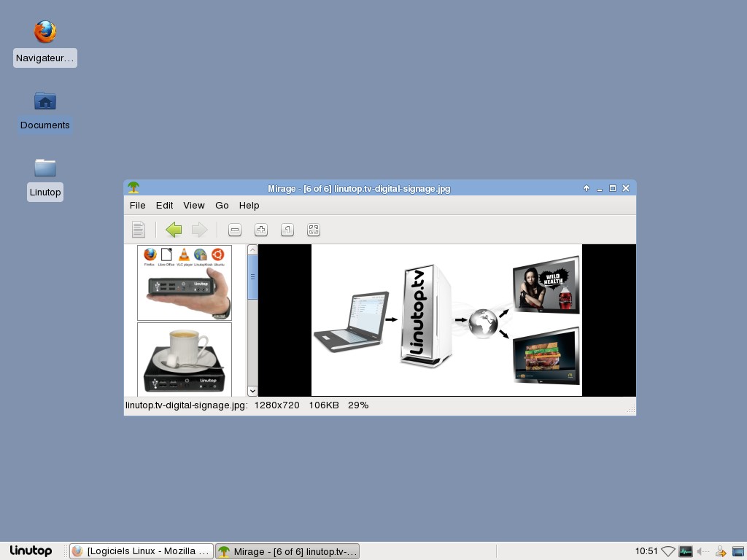This screenshot has height=560, width=747.
Task: Click the Mirage taskbar window button
Action: [x=287, y=551]
